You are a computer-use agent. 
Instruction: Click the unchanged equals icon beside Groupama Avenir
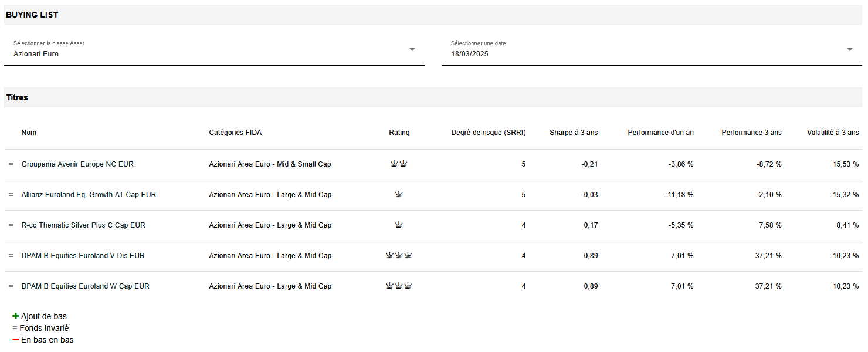(x=11, y=164)
